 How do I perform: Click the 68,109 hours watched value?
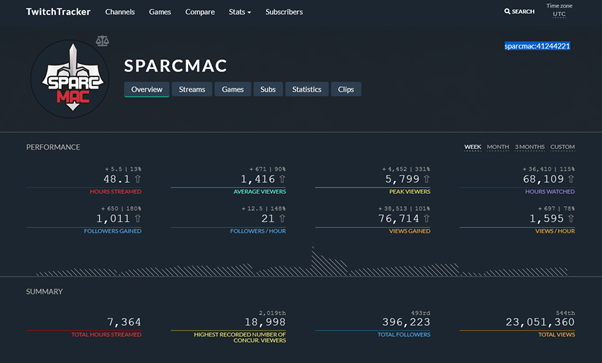pos(543,179)
